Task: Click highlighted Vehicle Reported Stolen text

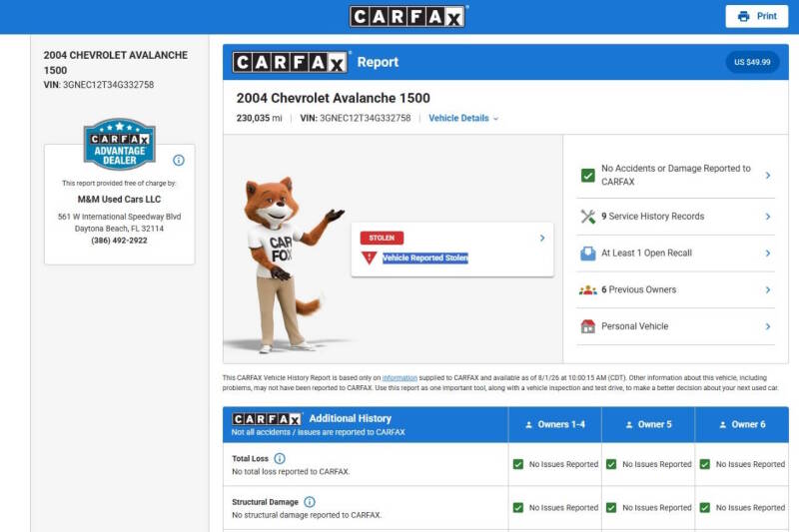Action: [425, 259]
